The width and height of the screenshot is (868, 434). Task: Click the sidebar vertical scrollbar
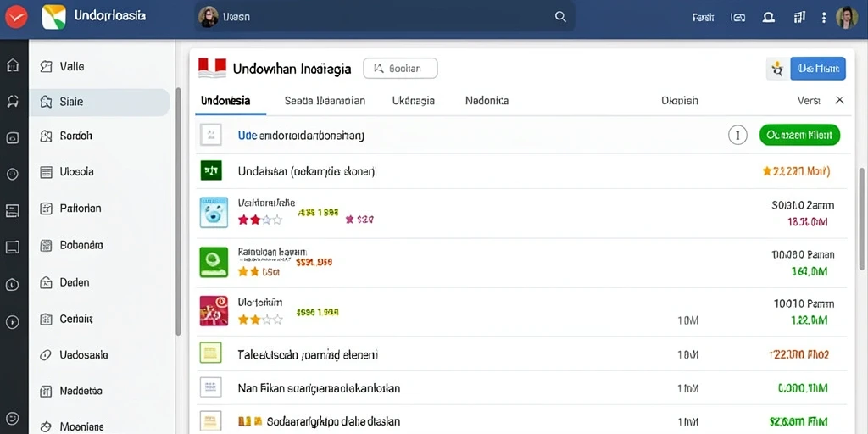pos(178,211)
